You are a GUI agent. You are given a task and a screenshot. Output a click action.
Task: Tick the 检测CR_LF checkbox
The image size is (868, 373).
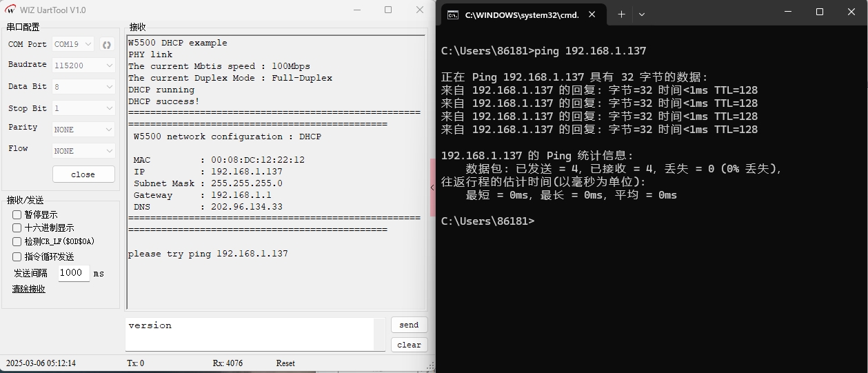coord(17,241)
